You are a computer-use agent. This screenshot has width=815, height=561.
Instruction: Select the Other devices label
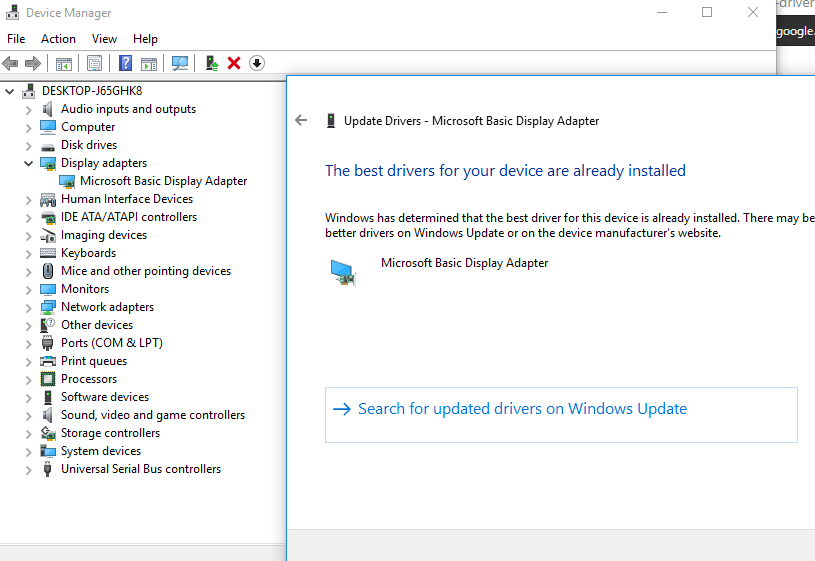coord(97,325)
